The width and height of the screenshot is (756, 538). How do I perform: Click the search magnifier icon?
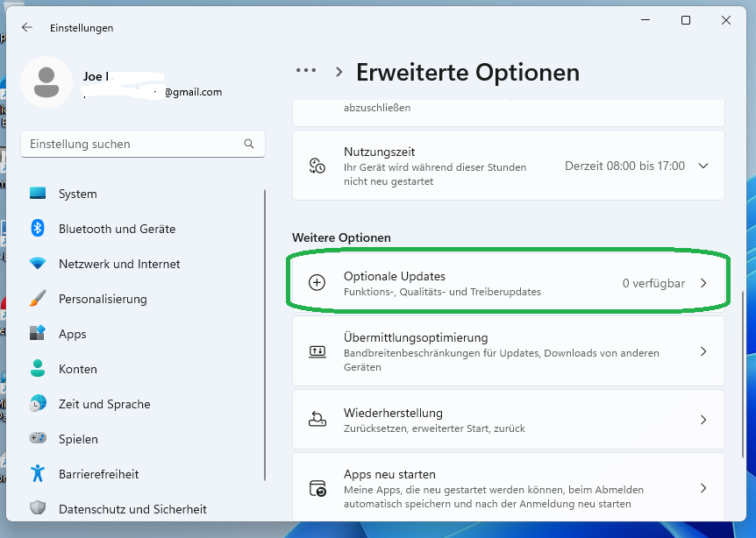pos(249,144)
